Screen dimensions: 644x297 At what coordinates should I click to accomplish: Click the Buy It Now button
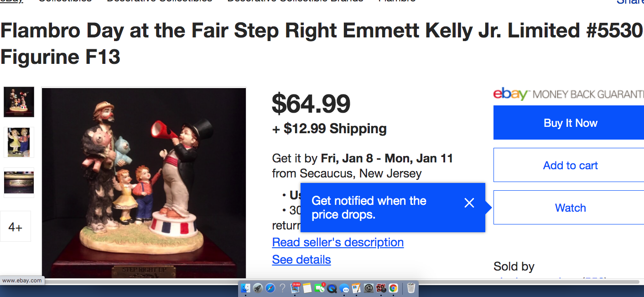click(570, 123)
